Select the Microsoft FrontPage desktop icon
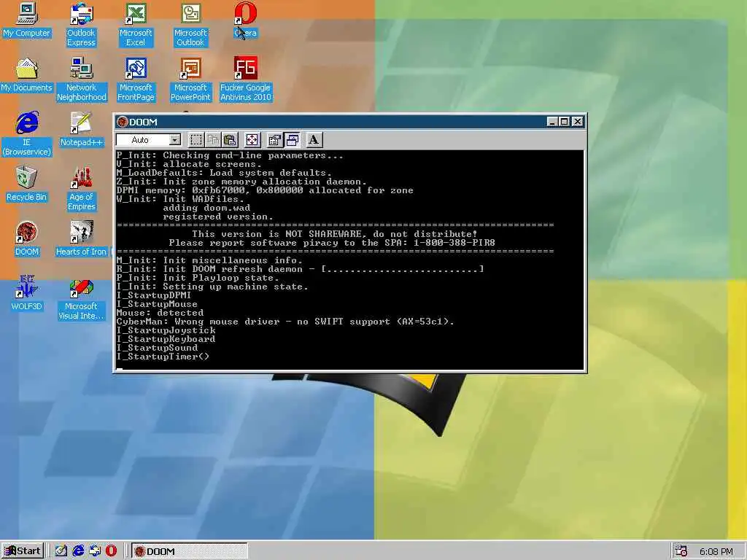The image size is (747, 560). coord(136,79)
